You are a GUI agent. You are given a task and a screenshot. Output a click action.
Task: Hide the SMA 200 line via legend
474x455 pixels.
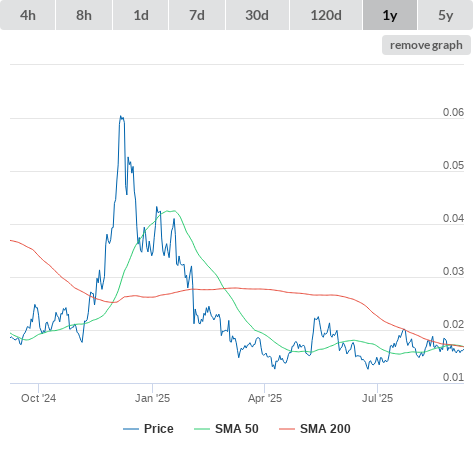point(325,429)
